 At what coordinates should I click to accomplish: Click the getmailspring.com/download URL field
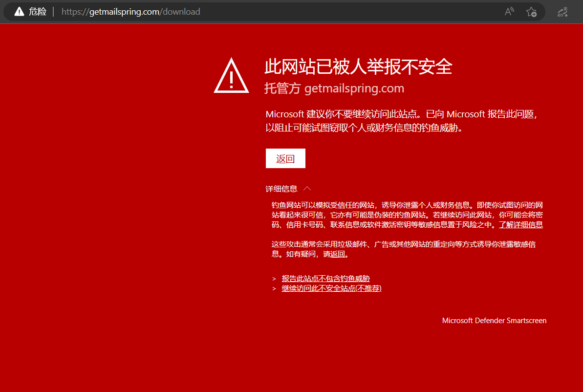[131, 12]
